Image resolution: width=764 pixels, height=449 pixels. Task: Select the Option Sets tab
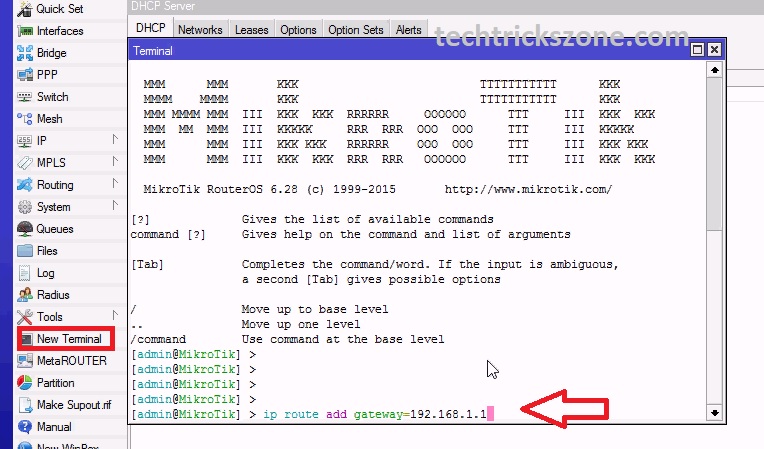[x=356, y=30]
